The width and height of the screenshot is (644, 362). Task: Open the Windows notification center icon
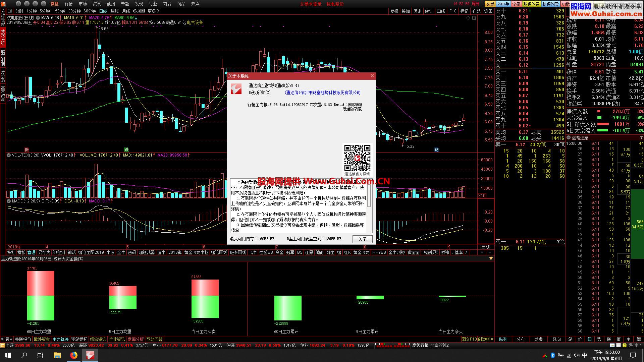pos(633,355)
